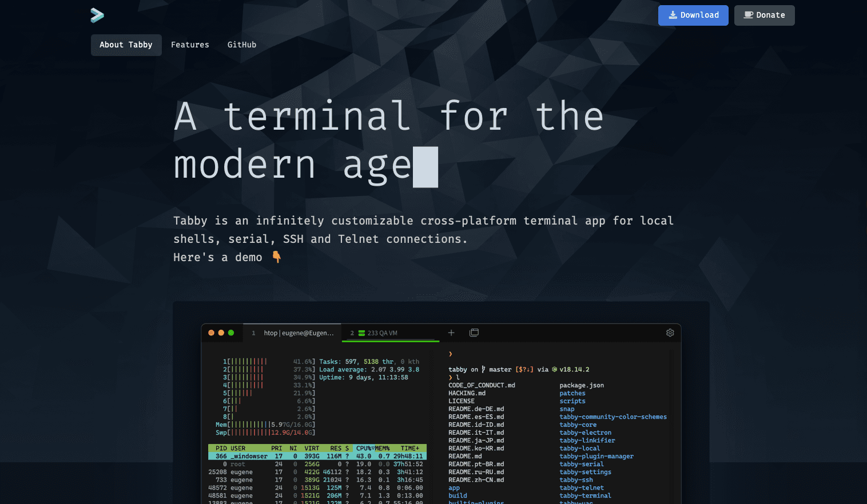Select htop process row with PID 733
This screenshot has width=867, height=504.
(317, 481)
